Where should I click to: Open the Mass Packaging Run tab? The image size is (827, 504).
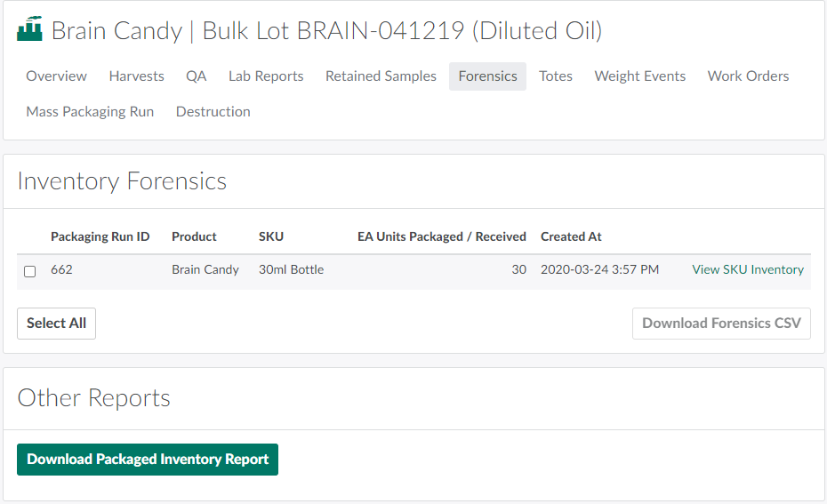90,112
